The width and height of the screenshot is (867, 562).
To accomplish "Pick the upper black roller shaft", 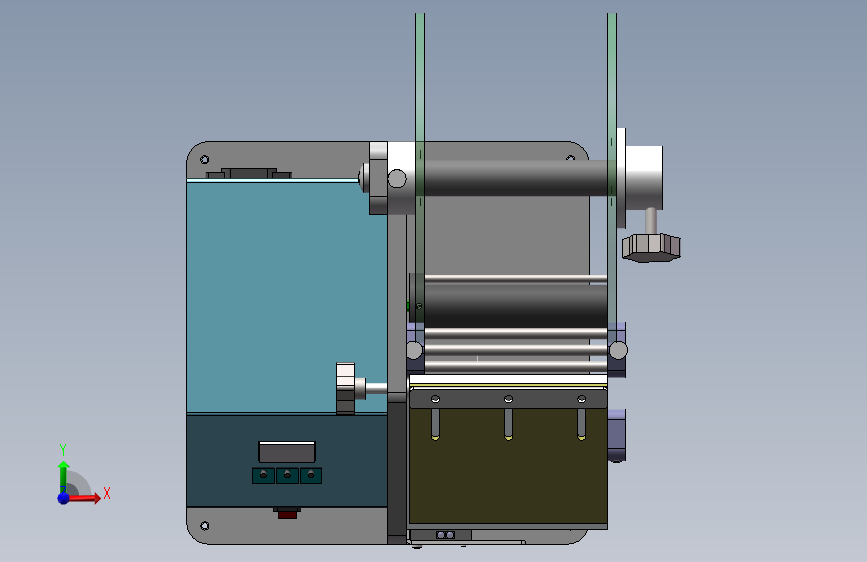I will (x=514, y=178).
